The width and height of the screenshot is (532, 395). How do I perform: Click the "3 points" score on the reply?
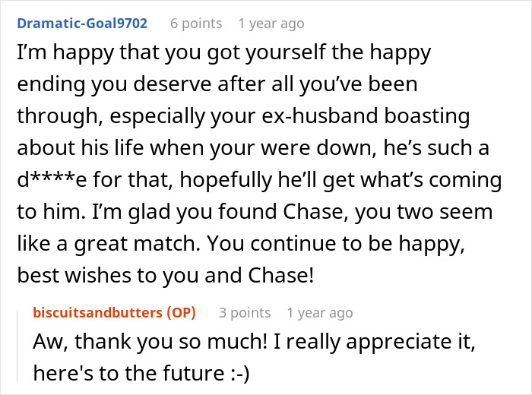(244, 312)
